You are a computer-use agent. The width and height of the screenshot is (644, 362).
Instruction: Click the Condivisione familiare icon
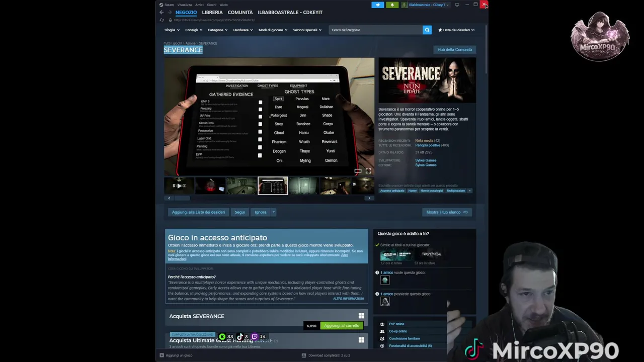(382, 338)
